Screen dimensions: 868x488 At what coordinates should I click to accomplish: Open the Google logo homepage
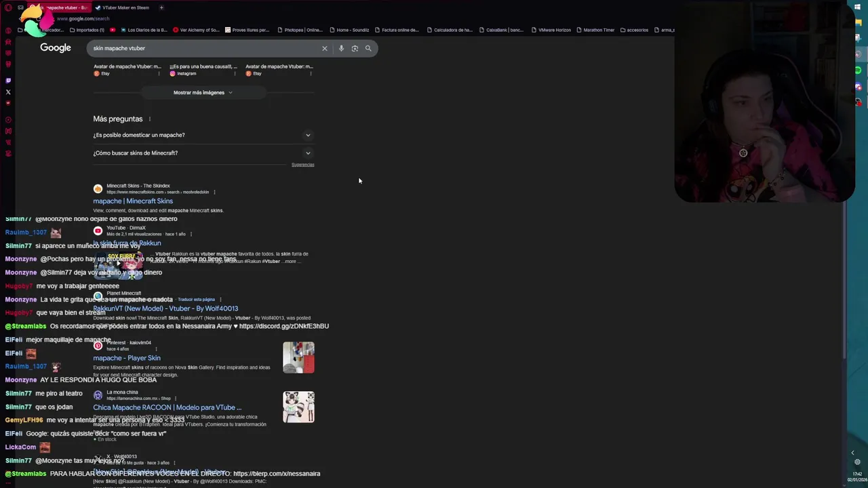[56, 48]
